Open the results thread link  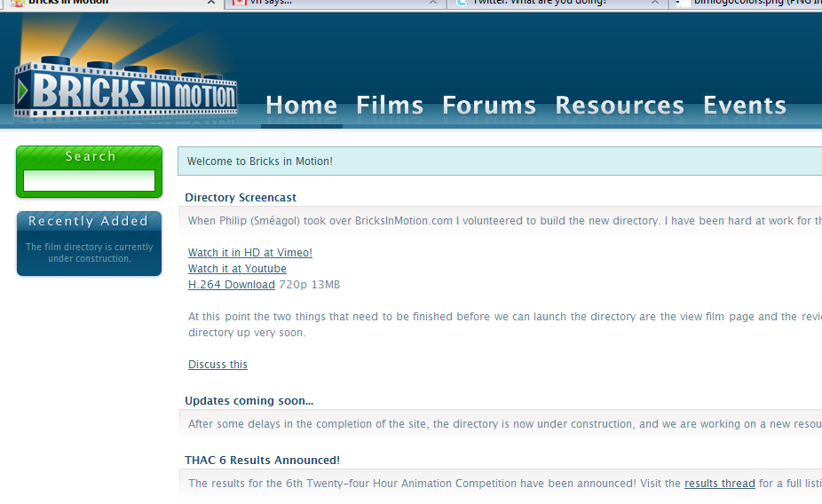720,483
